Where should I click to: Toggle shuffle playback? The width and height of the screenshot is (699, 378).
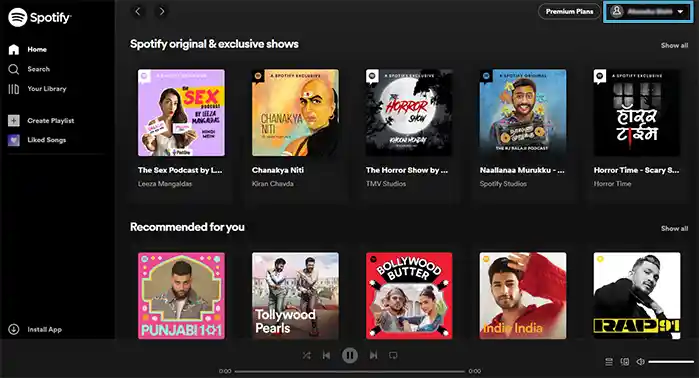click(x=307, y=355)
